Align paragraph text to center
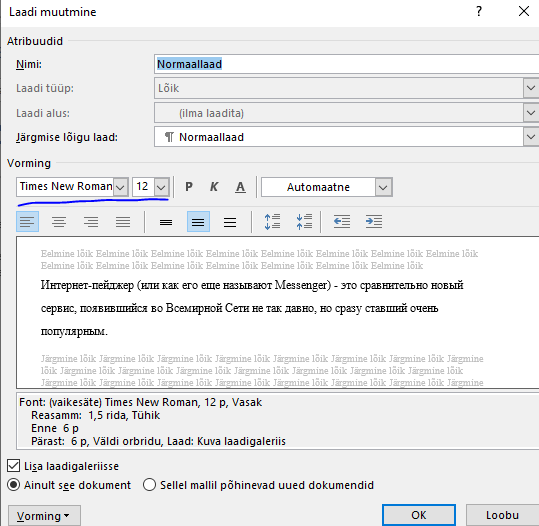Viewport: 539px width, 526px height. coord(59,222)
